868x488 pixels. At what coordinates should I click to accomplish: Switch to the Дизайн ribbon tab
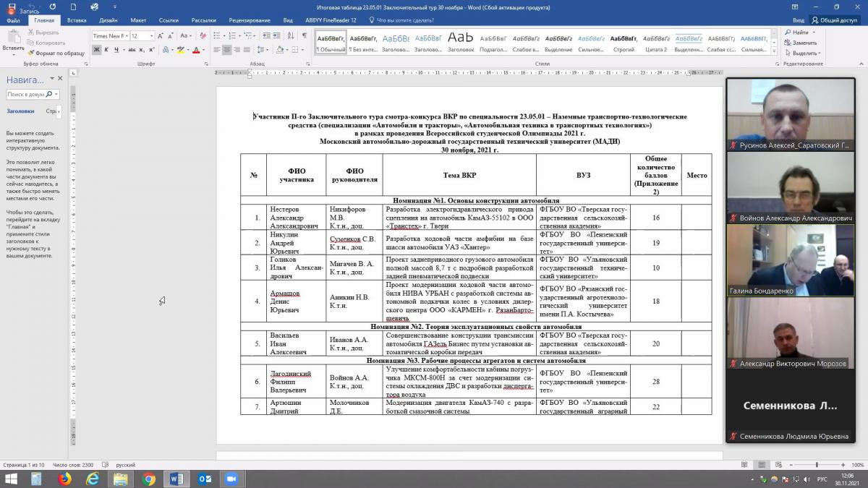point(109,20)
